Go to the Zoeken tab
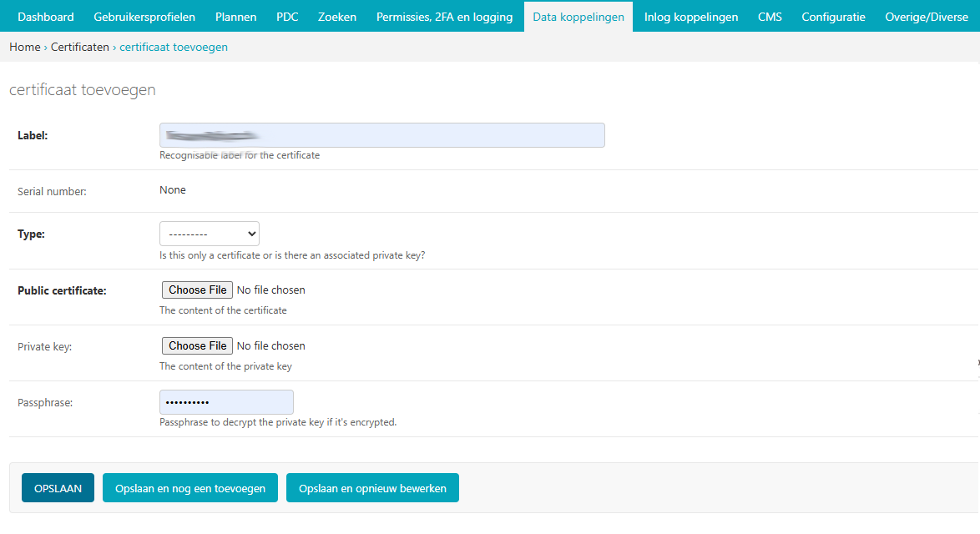The width and height of the screenshot is (980, 534). coord(336,16)
